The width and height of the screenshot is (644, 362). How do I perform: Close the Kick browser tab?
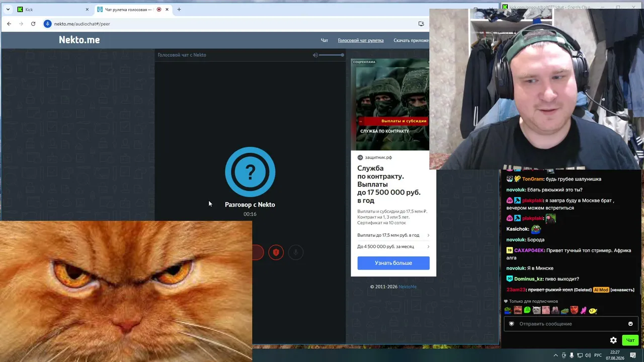click(x=87, y=10)
